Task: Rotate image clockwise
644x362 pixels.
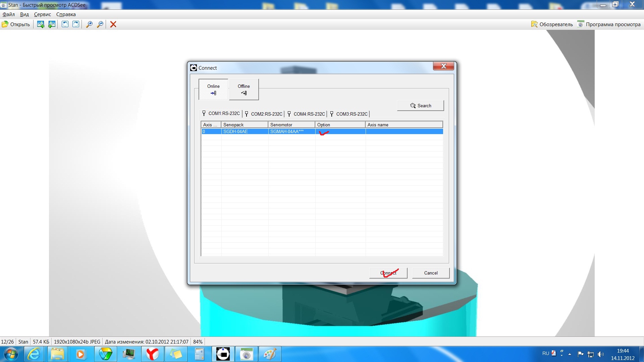Action: 76,24
